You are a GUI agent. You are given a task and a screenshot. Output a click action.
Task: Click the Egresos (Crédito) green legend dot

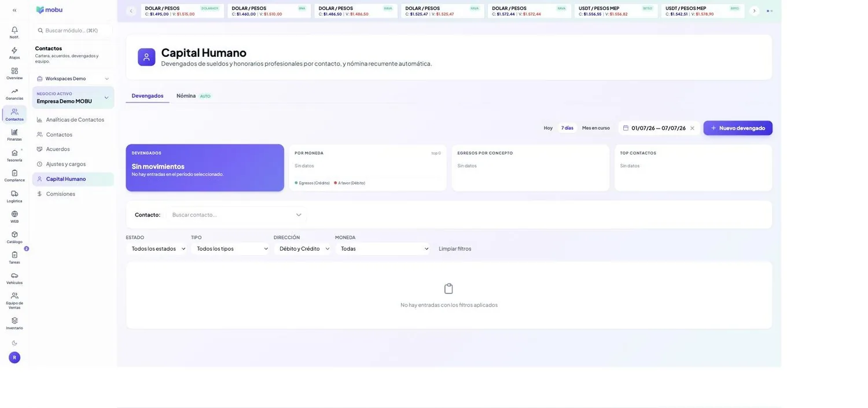point(296,183)
